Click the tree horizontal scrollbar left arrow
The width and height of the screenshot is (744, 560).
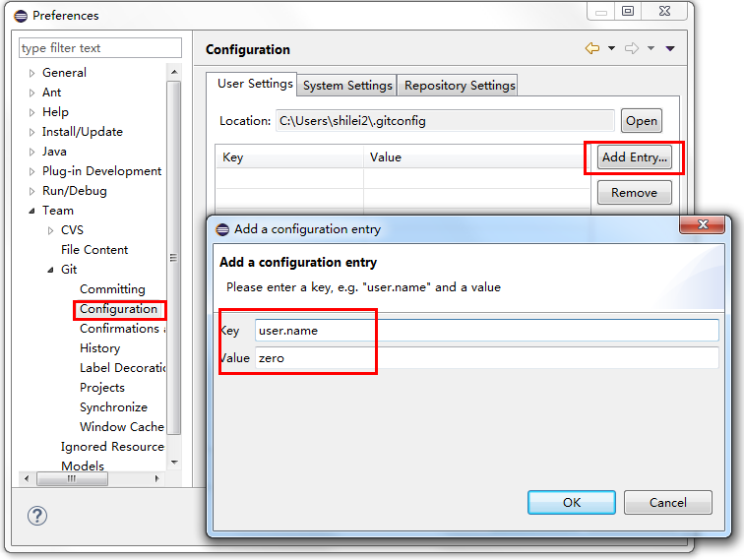[x=27, y=478]
